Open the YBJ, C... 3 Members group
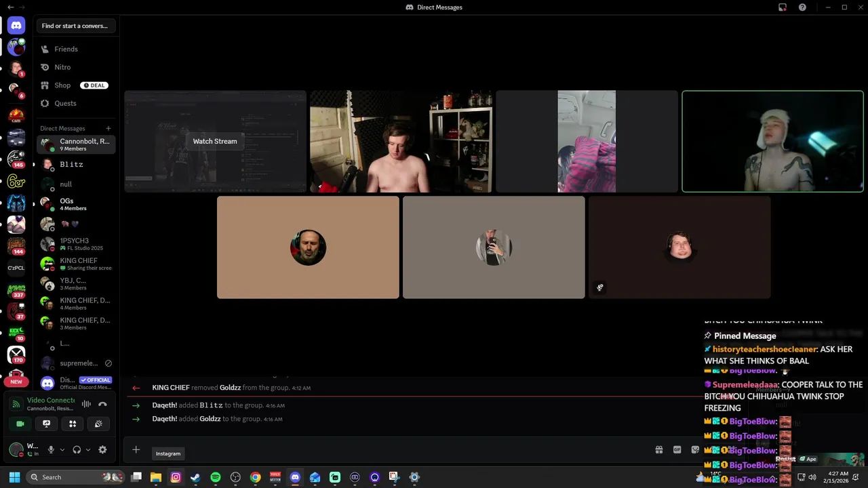This screenshot has height=488, width=868. (x=76, y=283)
